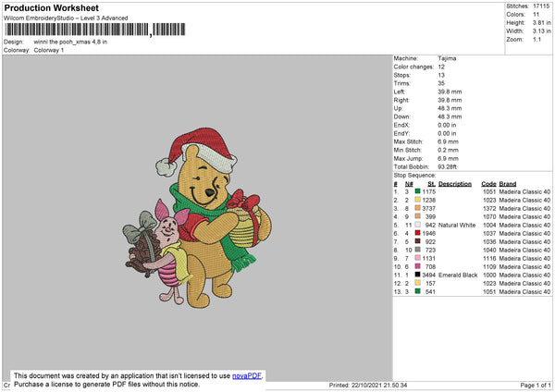Pick the yellow swatch with 1238 stitches
The height and width of the screenshot is (392, 555).
(x=418, y=200)
